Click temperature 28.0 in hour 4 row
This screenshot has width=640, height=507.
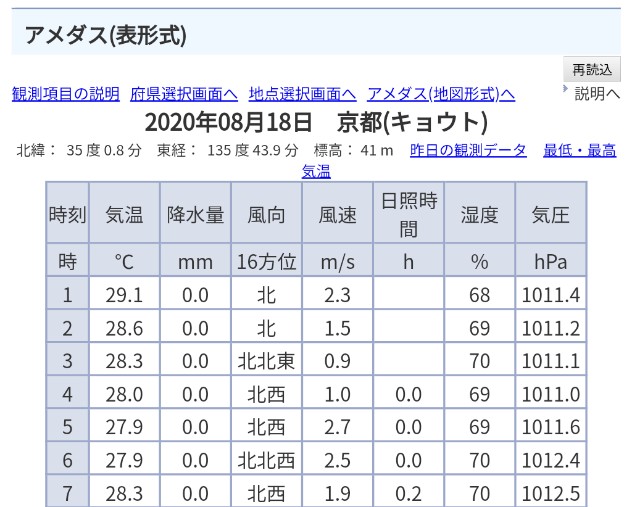tap(124, 394)
